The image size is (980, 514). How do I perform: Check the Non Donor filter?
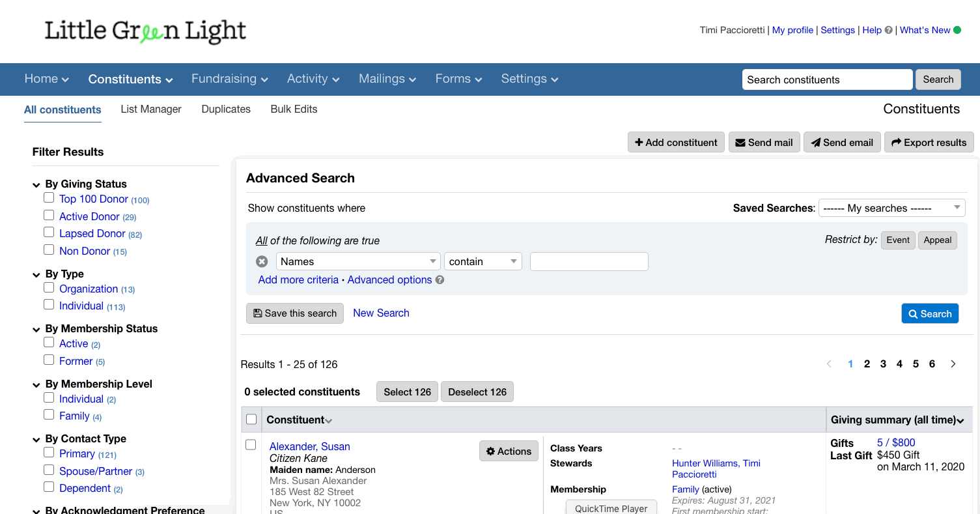tap(49, 250)
